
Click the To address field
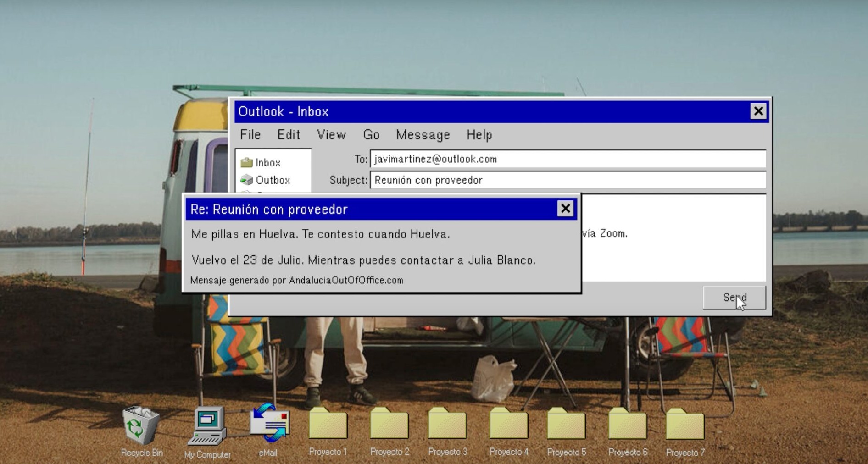pyautogui.click(x=568, y=159)
